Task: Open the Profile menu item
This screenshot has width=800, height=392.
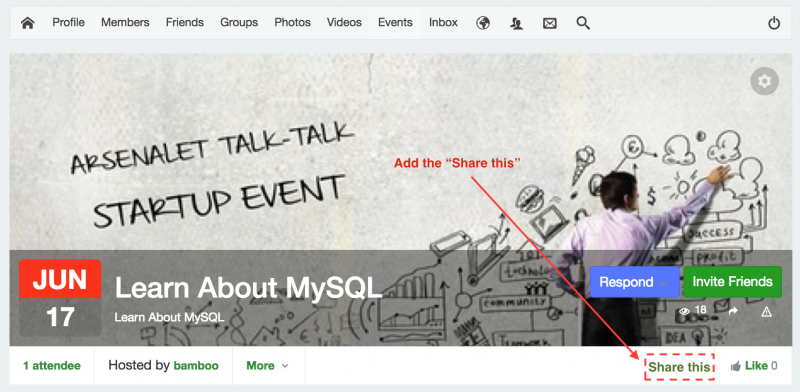Action: tap(68, 22)
